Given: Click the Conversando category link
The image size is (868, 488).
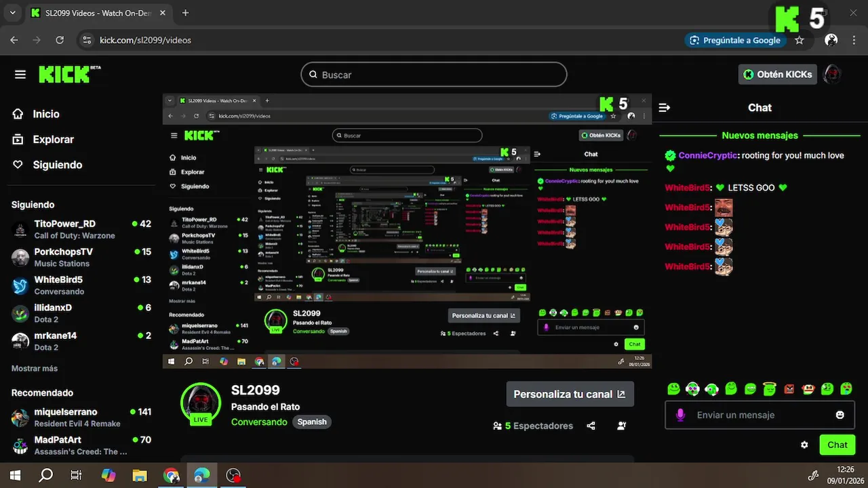Looking at the screenshot, I should pyautogui.click(x=259, y=422).
